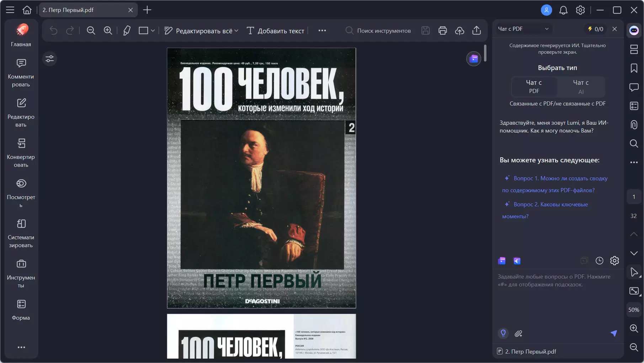
Task: Close the Петр Первый.pdf tab
Action: 131,10
